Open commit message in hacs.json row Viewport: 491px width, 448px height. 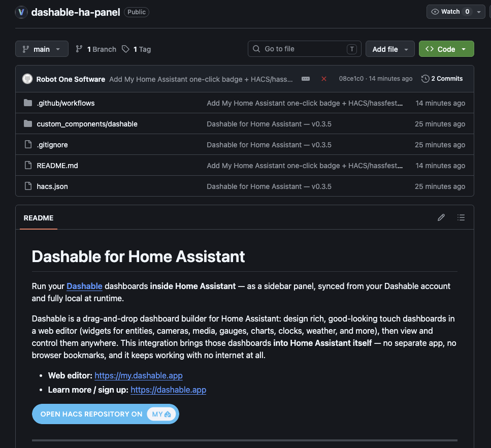269,186
